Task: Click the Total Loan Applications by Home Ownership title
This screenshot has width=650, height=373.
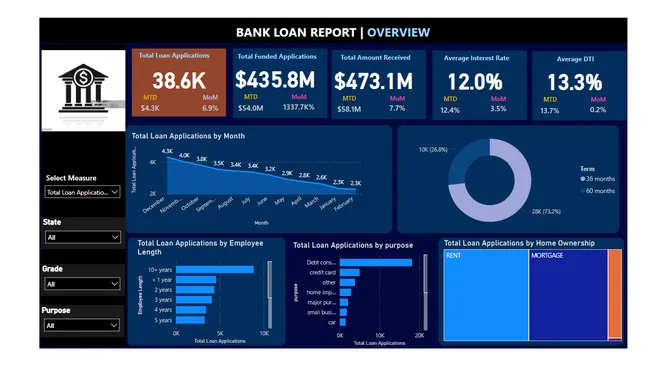Action: (x=519, y=243)
